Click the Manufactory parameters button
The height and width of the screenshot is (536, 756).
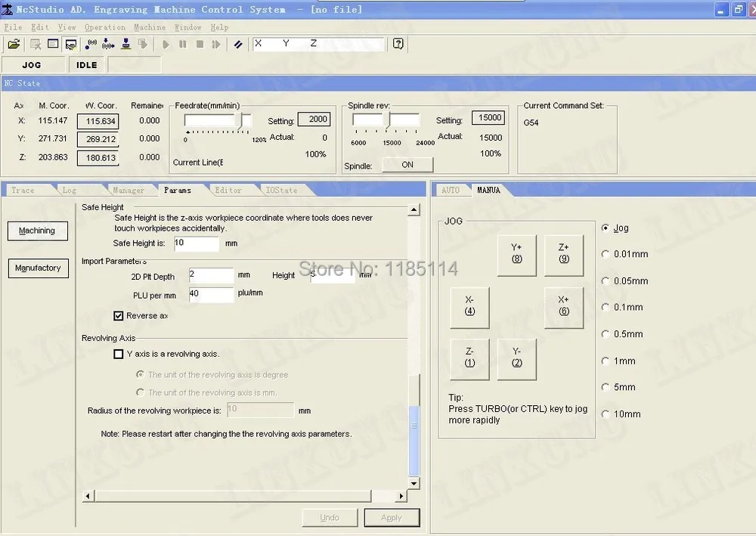click(x=38, y=268)
